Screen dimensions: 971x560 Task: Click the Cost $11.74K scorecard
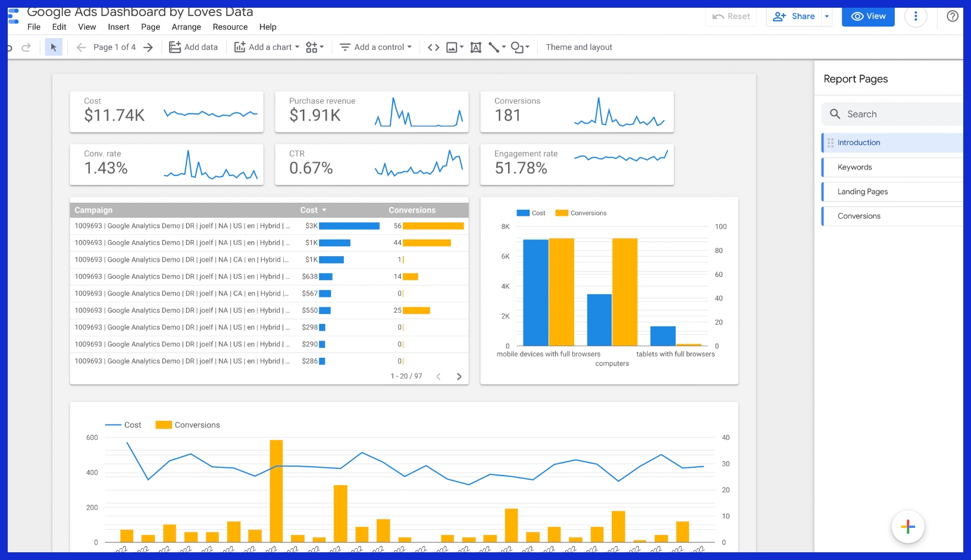click(x=167, y=112)
